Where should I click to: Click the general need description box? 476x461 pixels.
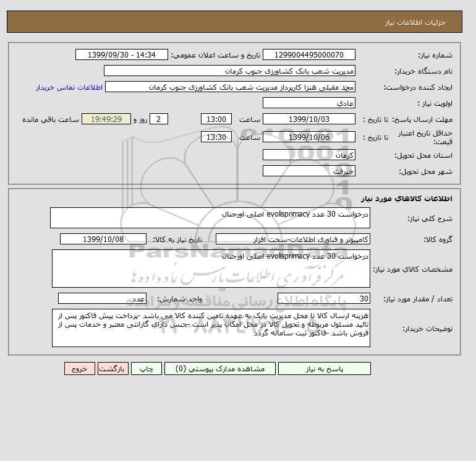click(210, 218)
